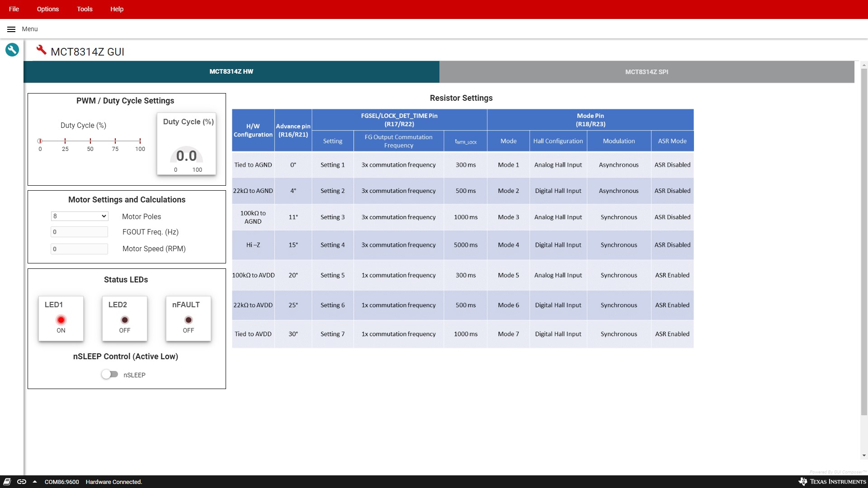Toggle the nSLEEP control switch

click(109, 374)
